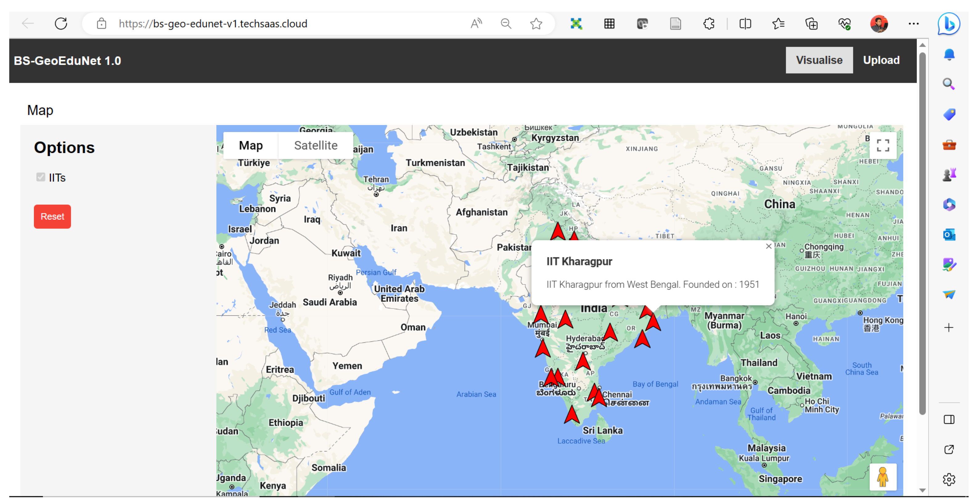Open Outlook from the Edge sidebar
Viewport: 980px width, 504px height.
click(x=949, y=235)
